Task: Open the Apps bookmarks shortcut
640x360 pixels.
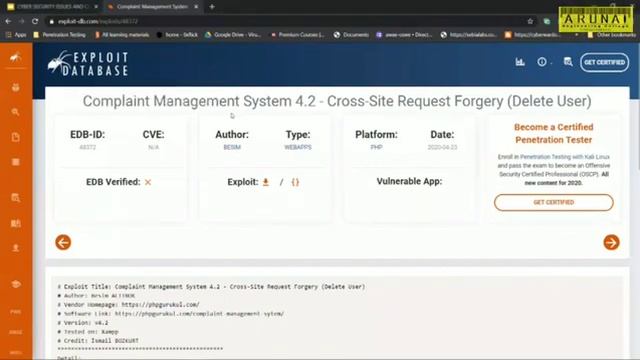Action: [x=16, y=35]
